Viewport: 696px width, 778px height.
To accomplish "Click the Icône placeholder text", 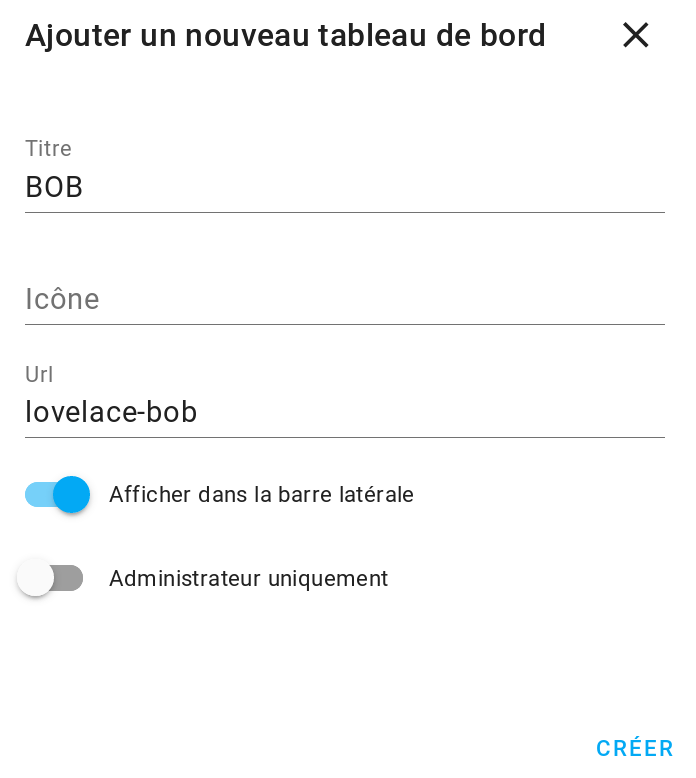I will point(63,299).
